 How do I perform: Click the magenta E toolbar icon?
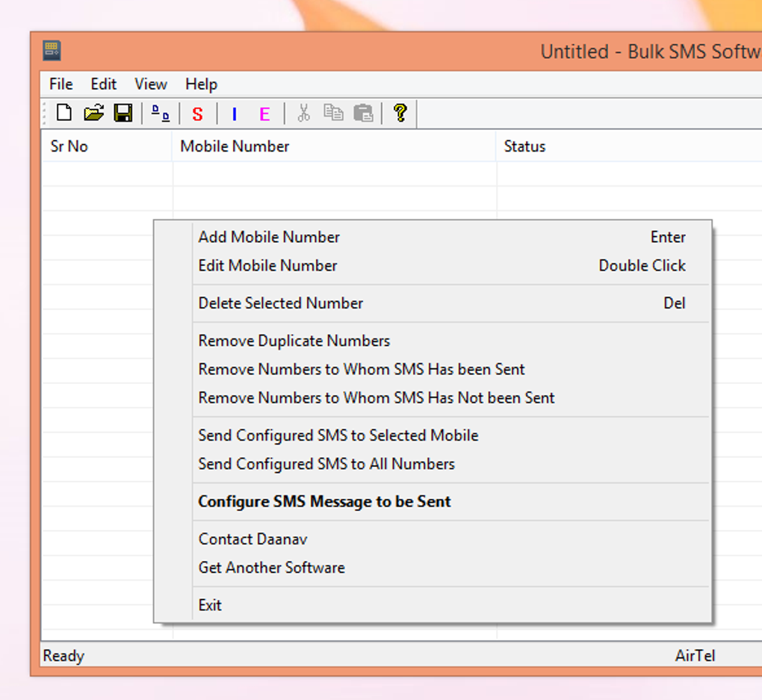click(264, 114)
